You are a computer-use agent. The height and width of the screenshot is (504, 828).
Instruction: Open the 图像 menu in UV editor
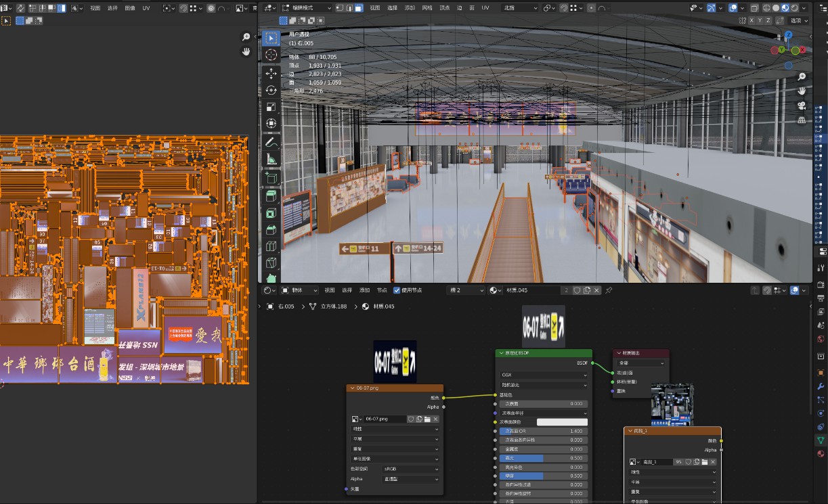click(x=131, y=8)
